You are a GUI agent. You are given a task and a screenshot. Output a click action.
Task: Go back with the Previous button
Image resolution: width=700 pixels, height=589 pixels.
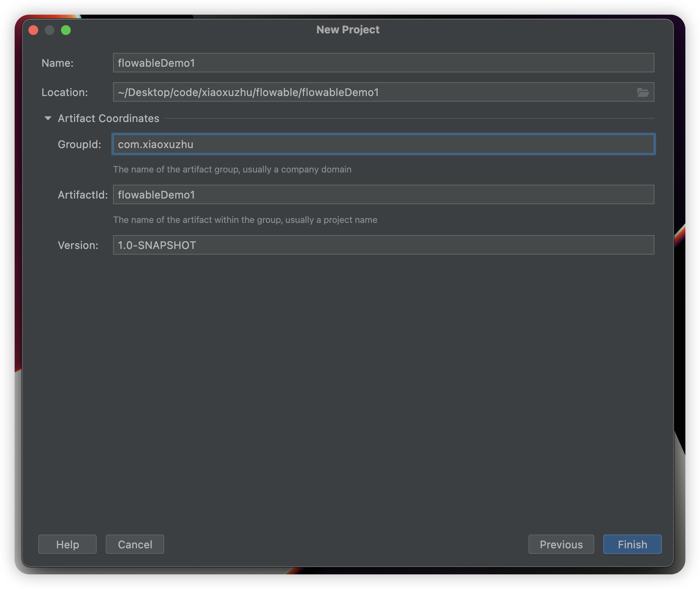(x=561, y=544)
